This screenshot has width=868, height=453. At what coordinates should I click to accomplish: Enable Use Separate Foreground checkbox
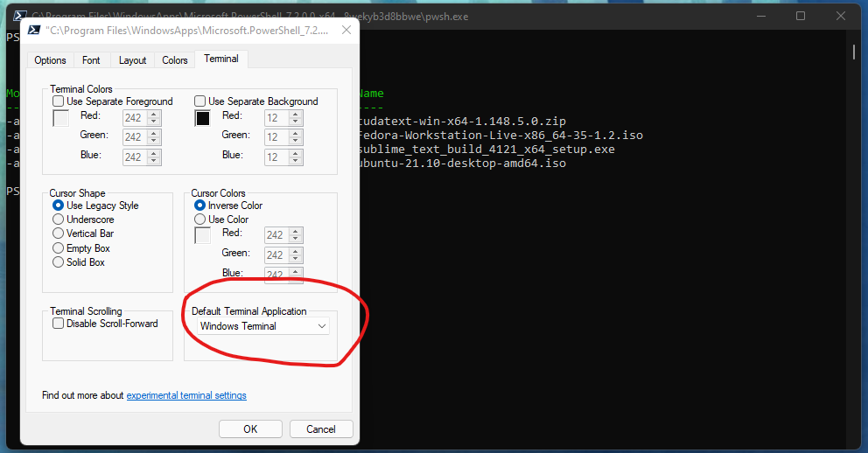coord(58,101)
